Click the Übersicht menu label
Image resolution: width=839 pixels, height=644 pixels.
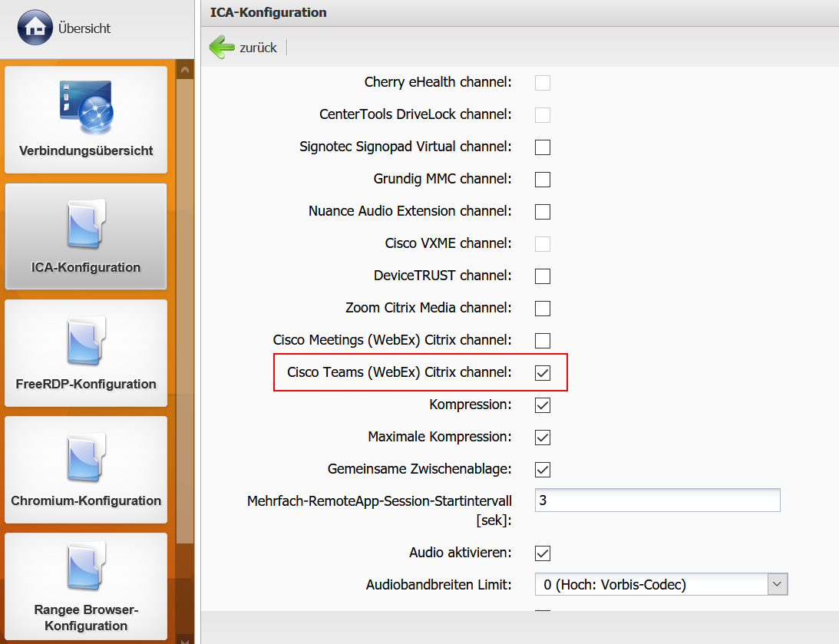click(84, 28)
